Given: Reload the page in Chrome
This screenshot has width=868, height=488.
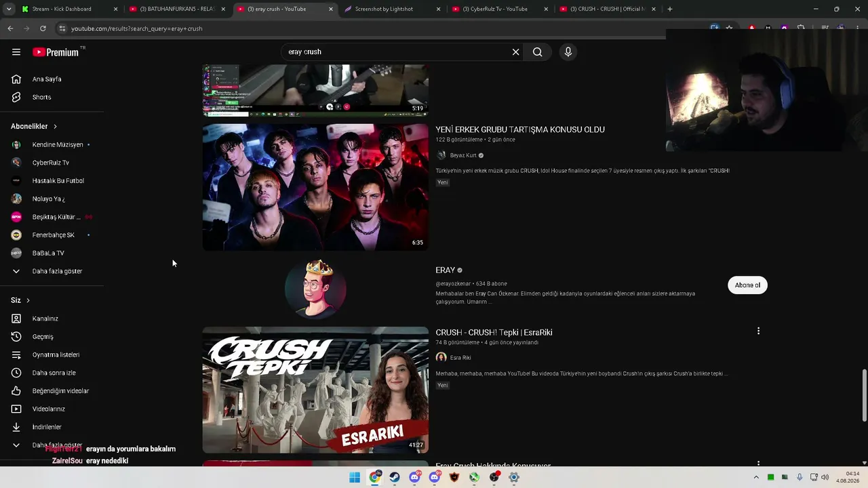Looking at the screenshot, I should coord(43,28).
